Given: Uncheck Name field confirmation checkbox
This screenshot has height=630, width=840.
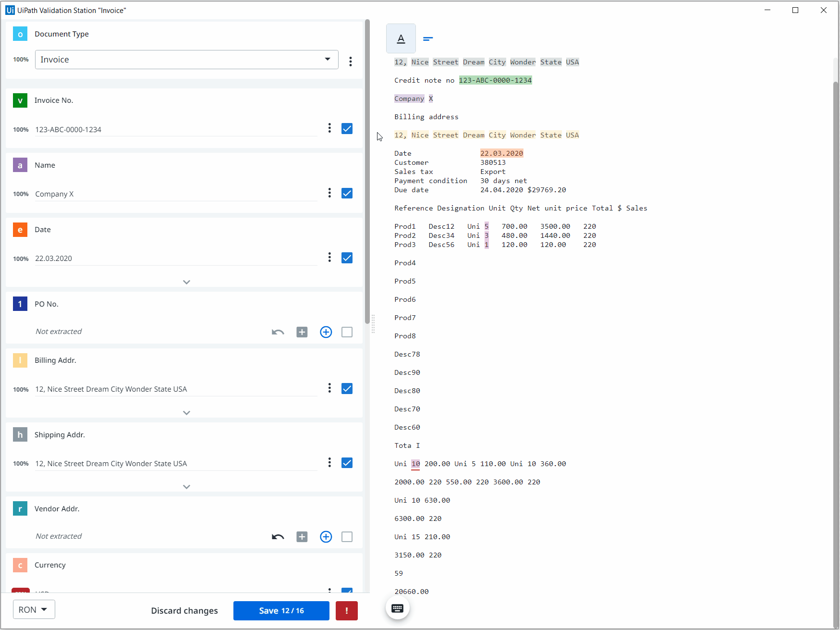Looking at the screenshot, I should [x=347, y=193].
